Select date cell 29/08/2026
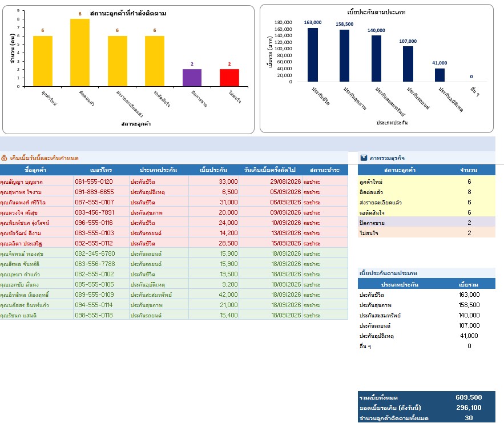The height and width of the screenshot is (423, 504). coord(271,182)
